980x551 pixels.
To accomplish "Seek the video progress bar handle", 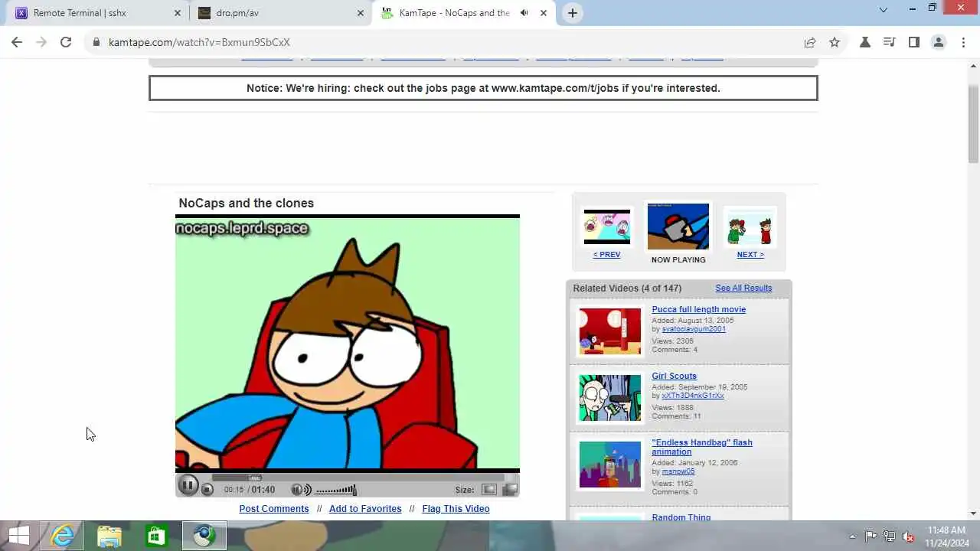I will point(254,478).
